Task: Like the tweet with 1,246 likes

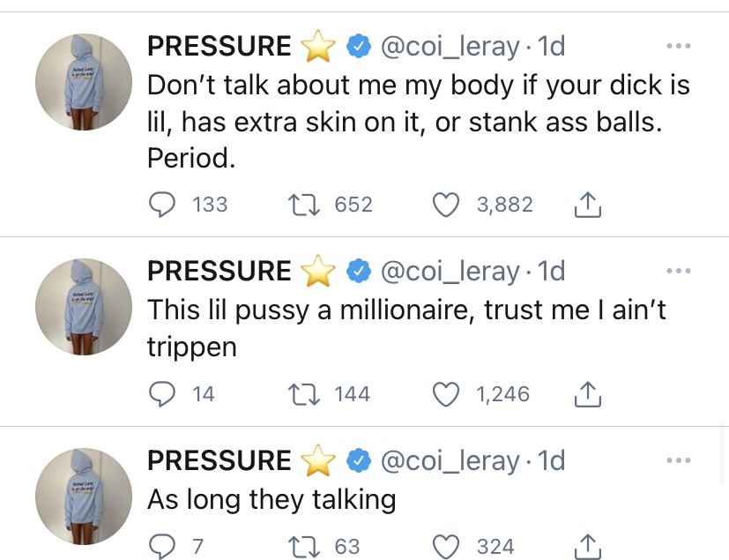Action: click(448, 393)
